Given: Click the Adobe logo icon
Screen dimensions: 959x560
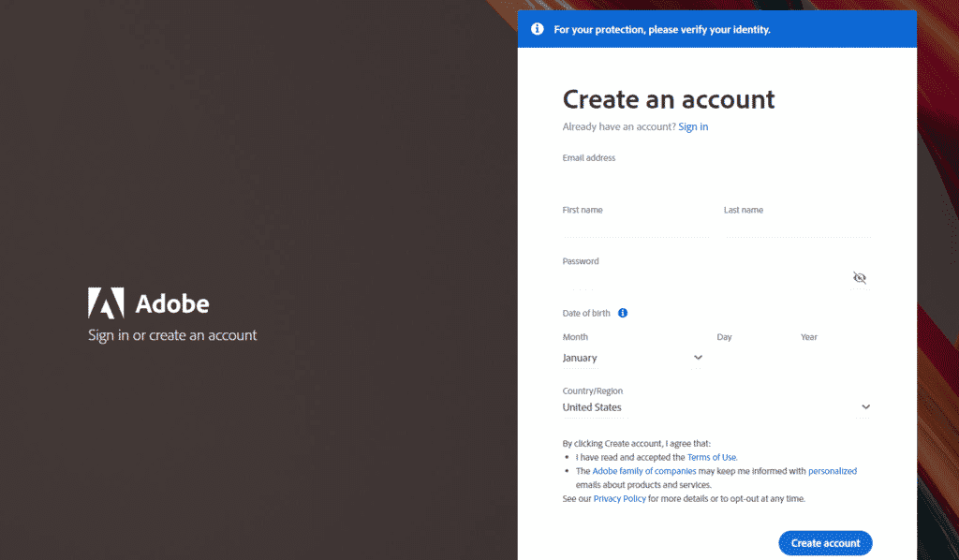Looking at the screenshot, I should click(x=106, y=303).
